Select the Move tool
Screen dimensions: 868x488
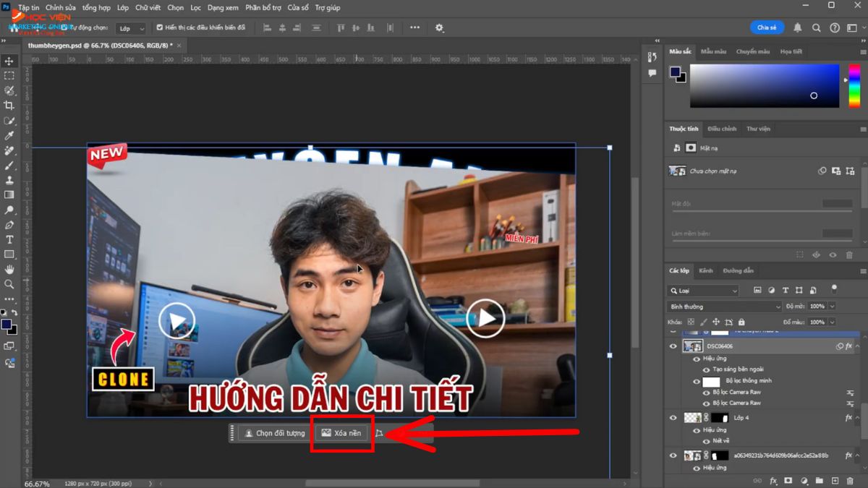click(9, 61)
